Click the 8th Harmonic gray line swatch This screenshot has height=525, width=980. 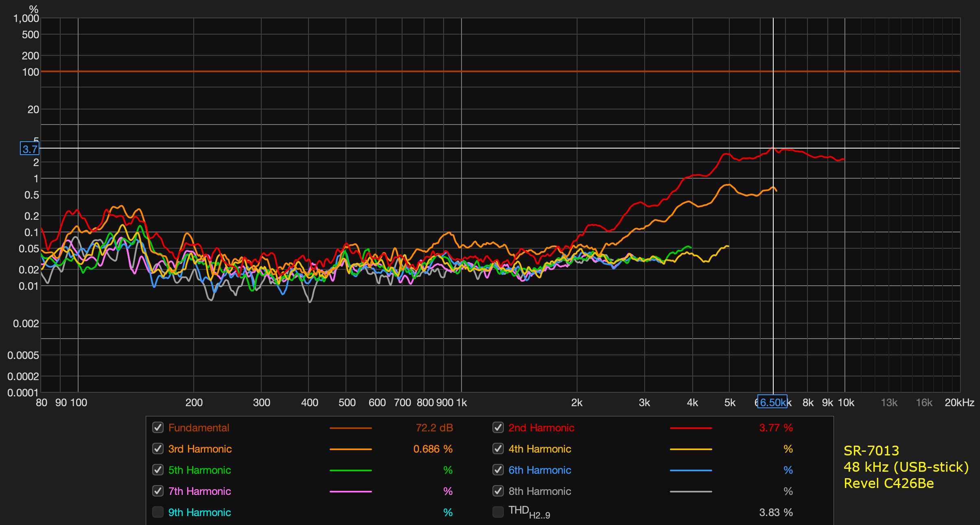(x=691, y=492)
